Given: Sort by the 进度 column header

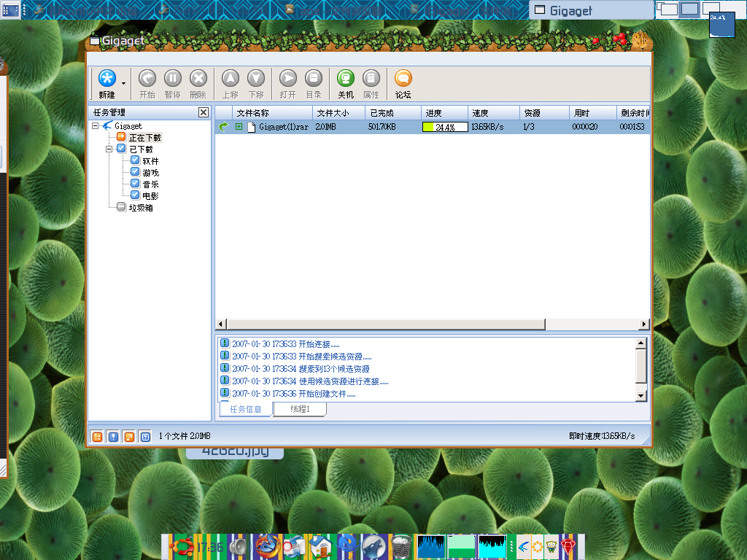Looking at the screenshot, I should click(x=444, y=113).
